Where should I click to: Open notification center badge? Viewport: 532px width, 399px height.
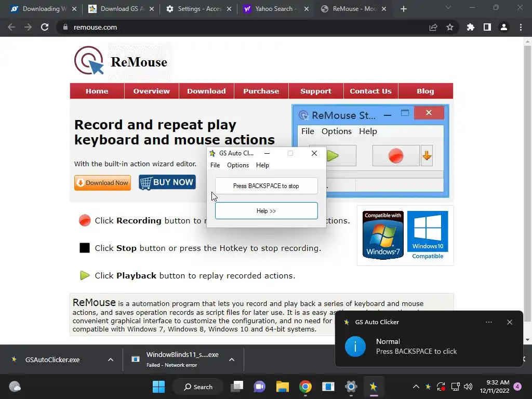click(x=518, y=386)
